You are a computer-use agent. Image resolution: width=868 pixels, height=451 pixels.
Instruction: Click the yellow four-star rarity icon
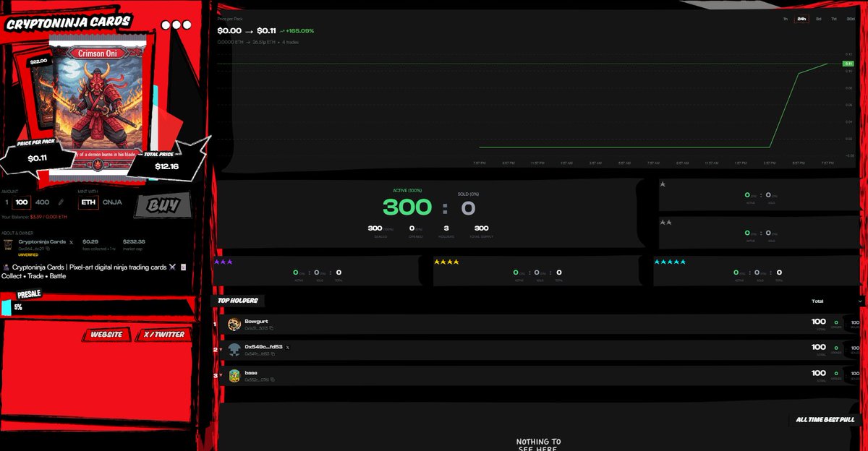[x=446, y=262]
